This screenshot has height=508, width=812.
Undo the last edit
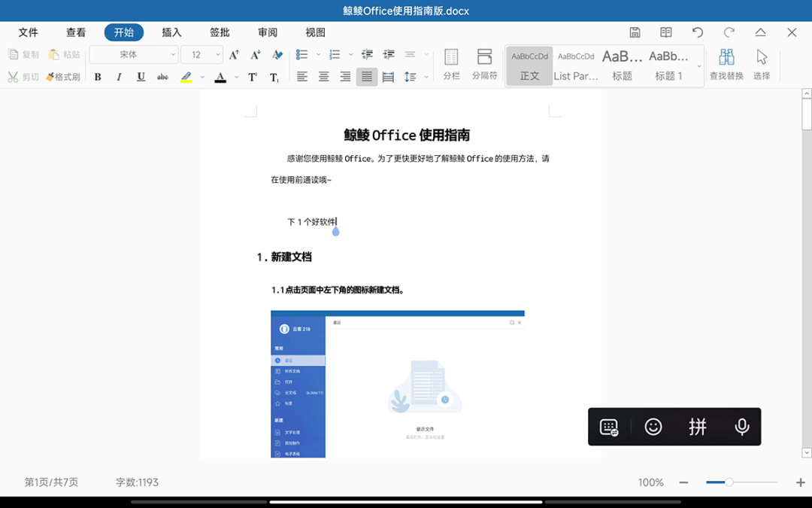698,32
